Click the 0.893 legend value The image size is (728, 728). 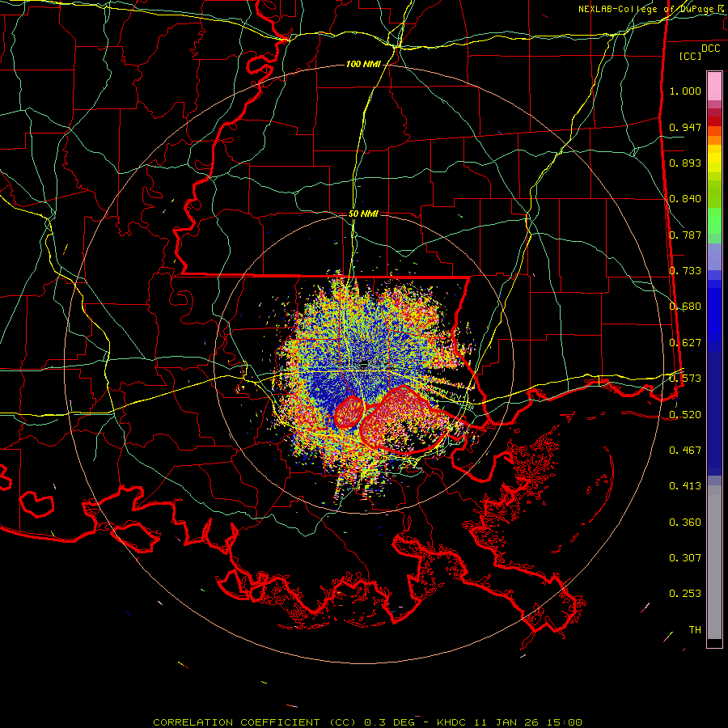(x=685, y=163)
